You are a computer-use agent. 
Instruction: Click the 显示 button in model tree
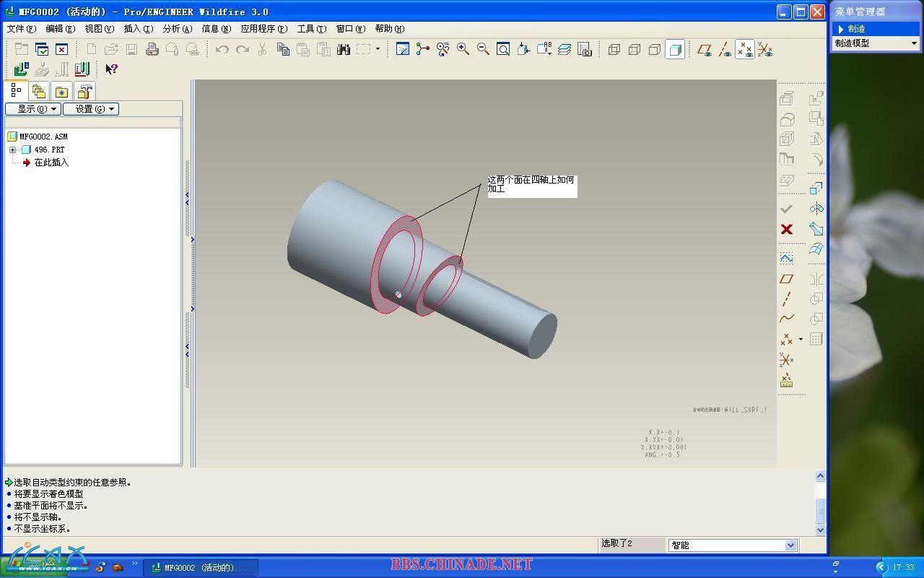pyautogui.click(x=32, y=109)
